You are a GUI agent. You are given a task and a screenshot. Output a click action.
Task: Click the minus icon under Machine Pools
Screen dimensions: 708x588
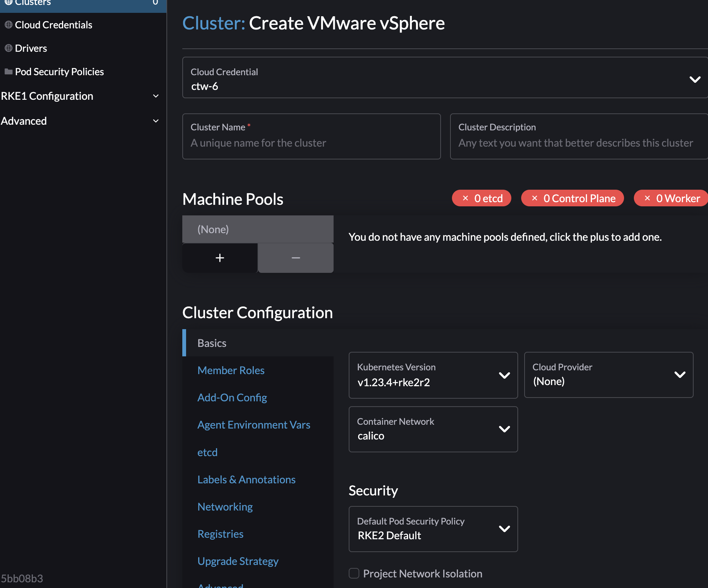[295, 258]
